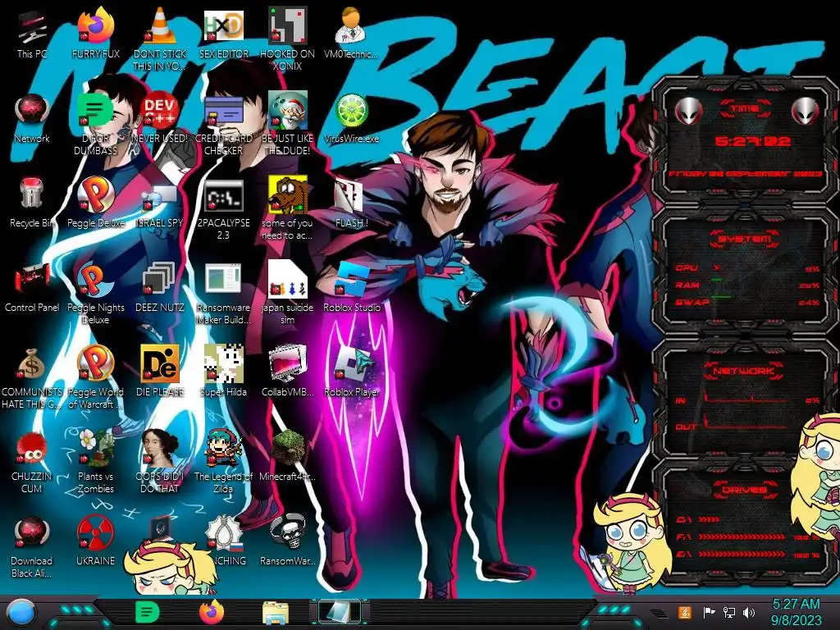Open the Java tray icon
Image resolution: width=840 pixels, height=630 pixels.
[x=685, y=612]
